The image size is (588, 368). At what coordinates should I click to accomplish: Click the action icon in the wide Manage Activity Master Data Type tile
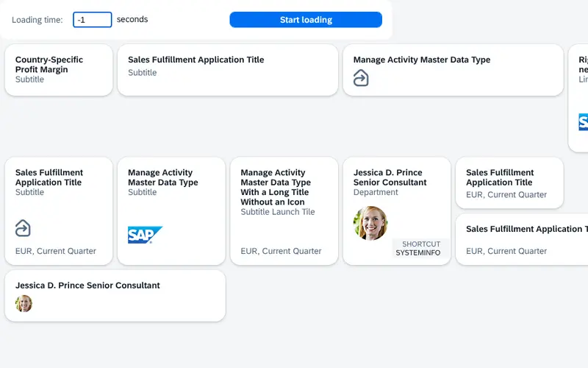pos(361,78)
